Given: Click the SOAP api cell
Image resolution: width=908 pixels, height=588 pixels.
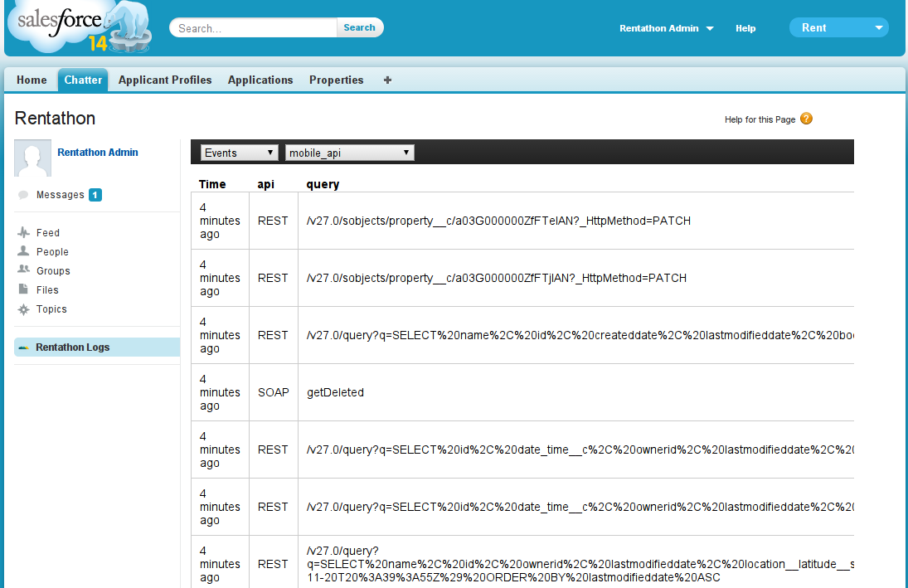Looking at the screenshot, I should tap(274, 392).
